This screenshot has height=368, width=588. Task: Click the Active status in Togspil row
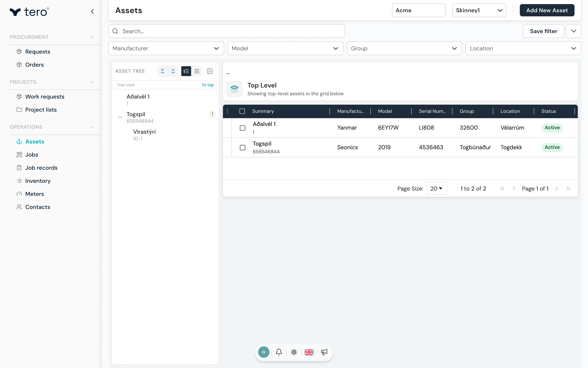coord(552,147)
